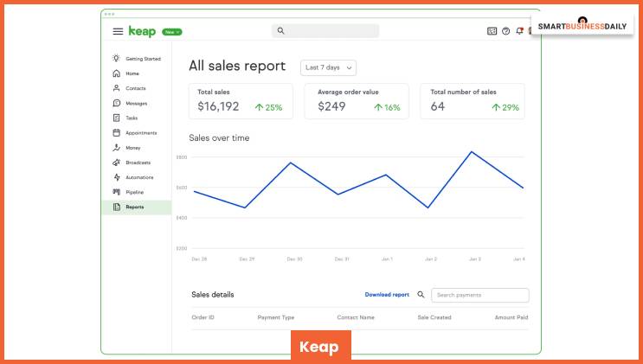The width and height of the screenshot is (643, 364).
Task: Open Pipeline in sidebar
Action: (x=137, y=192)
